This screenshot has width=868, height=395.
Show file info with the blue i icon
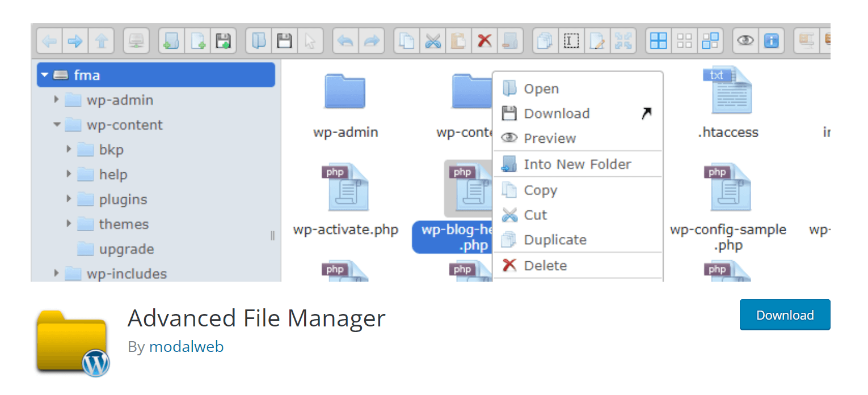pyautogui.click(x=772, y=41)
